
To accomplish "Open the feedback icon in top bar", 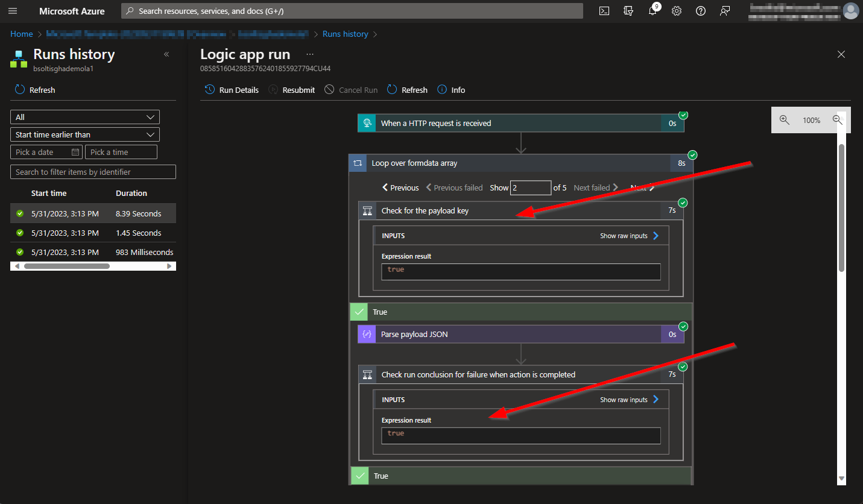I will click(725, 11).
